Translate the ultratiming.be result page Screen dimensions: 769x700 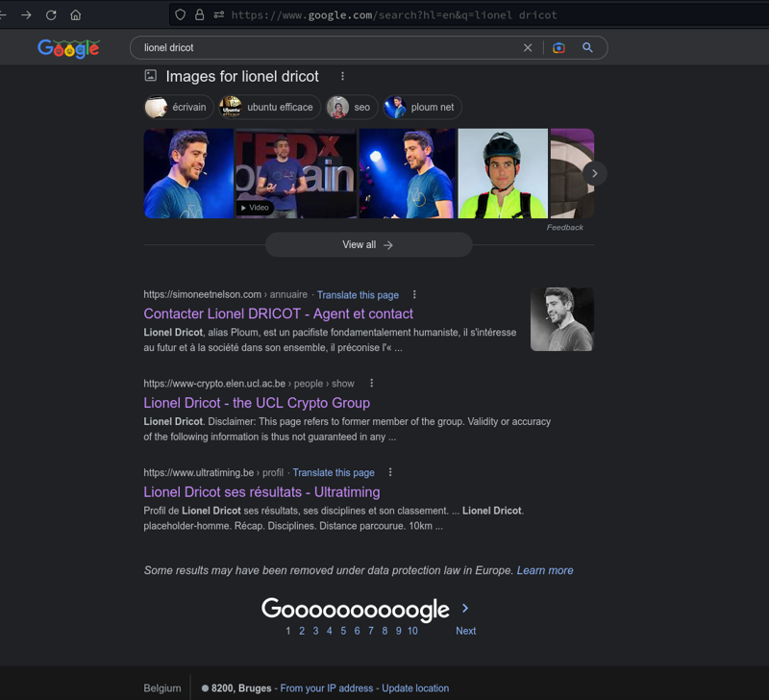(x=334, y=472)
